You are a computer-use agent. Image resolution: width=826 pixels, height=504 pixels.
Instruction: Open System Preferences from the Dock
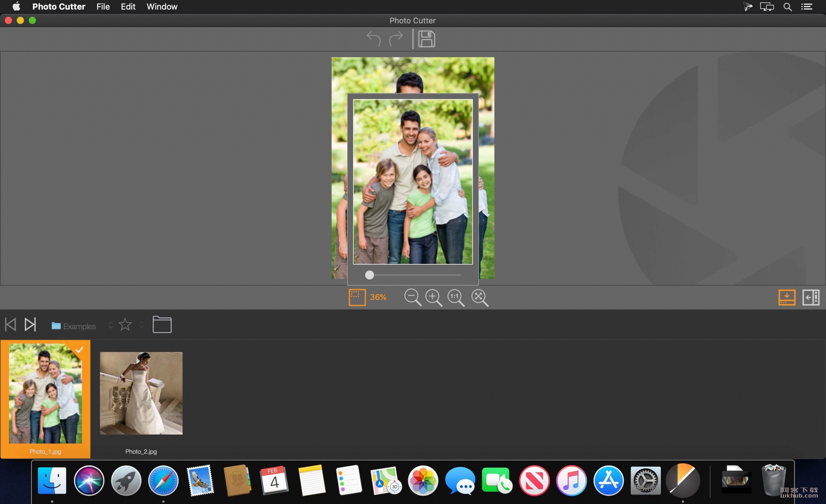pos(646,480)
